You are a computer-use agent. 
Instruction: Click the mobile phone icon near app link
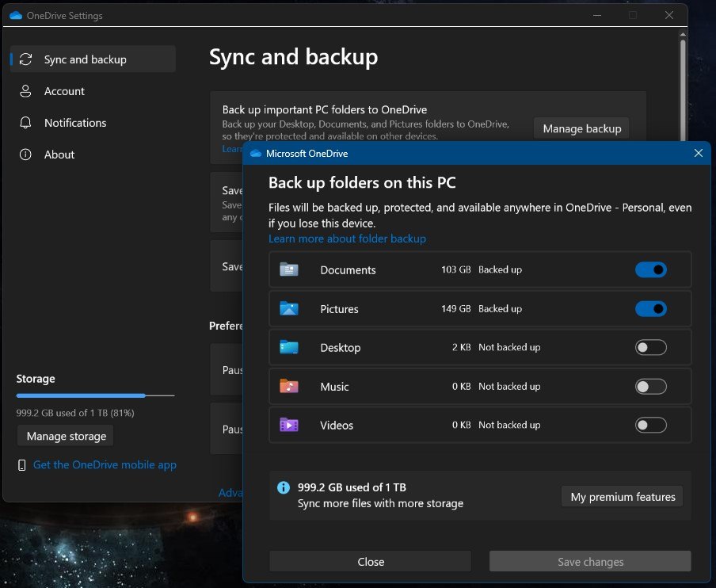point(22,465)
